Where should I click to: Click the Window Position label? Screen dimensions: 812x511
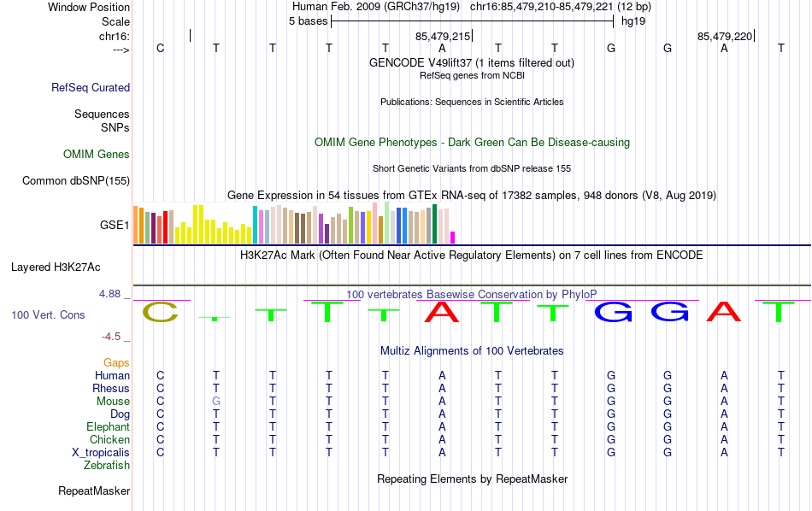coord(89,7)
